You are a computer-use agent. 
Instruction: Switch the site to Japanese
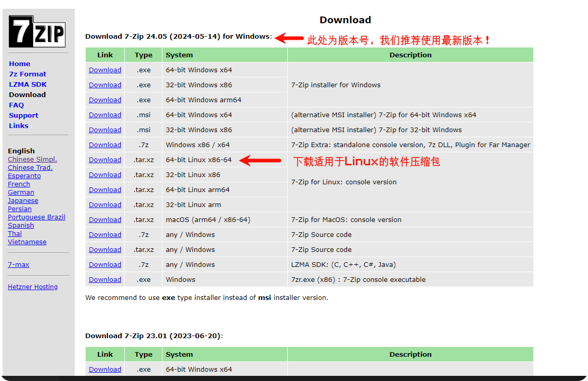(23, 200)
